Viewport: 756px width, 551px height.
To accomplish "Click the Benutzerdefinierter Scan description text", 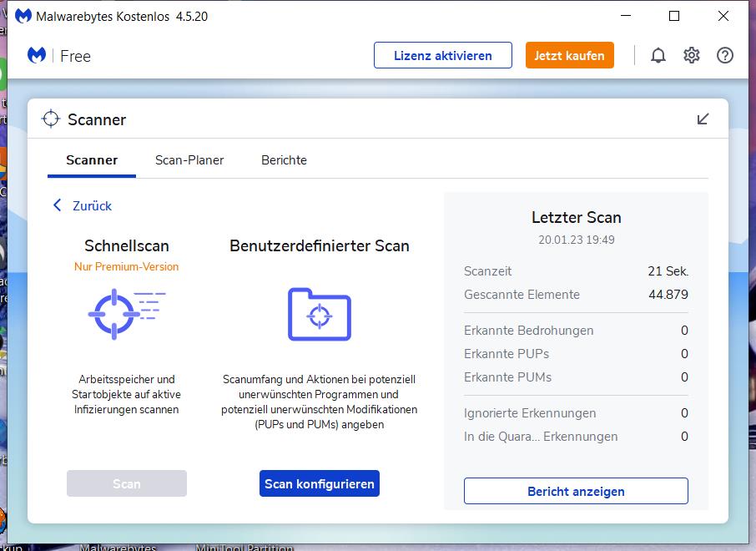I will tap(320, 402).
